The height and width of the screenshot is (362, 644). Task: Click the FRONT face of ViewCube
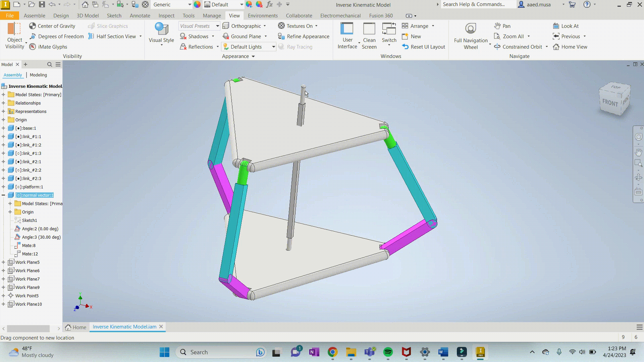[610, 103]
